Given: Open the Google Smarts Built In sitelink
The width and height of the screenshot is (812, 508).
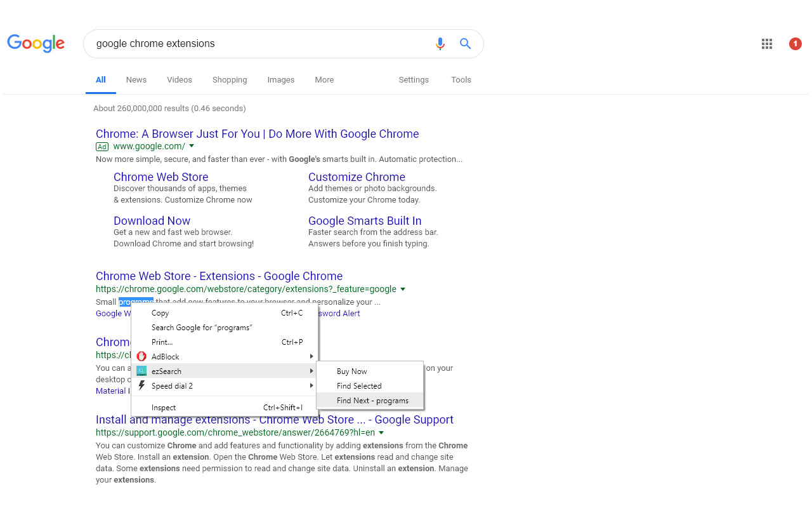Looking at the screenshot, I should click(365, 221).
